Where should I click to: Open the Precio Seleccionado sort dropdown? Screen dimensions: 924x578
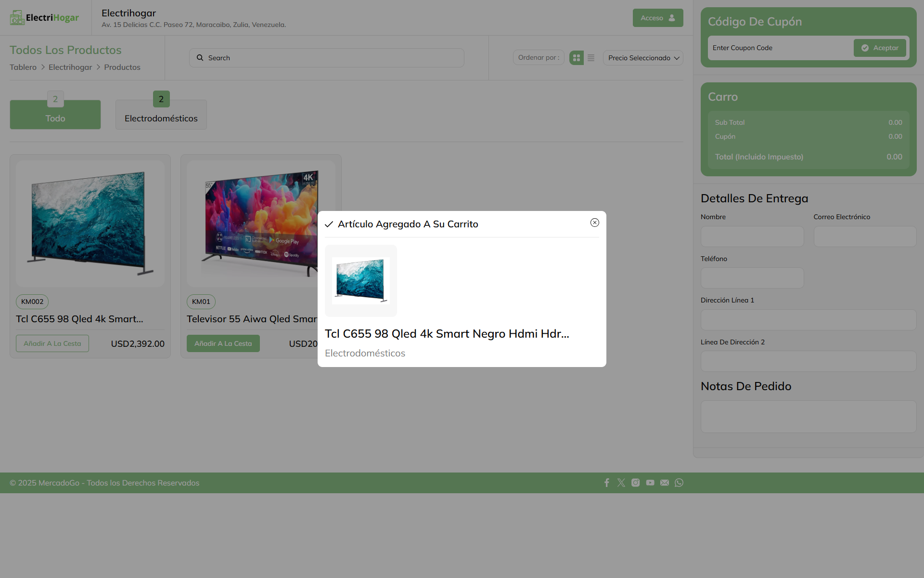click(643, 58)
